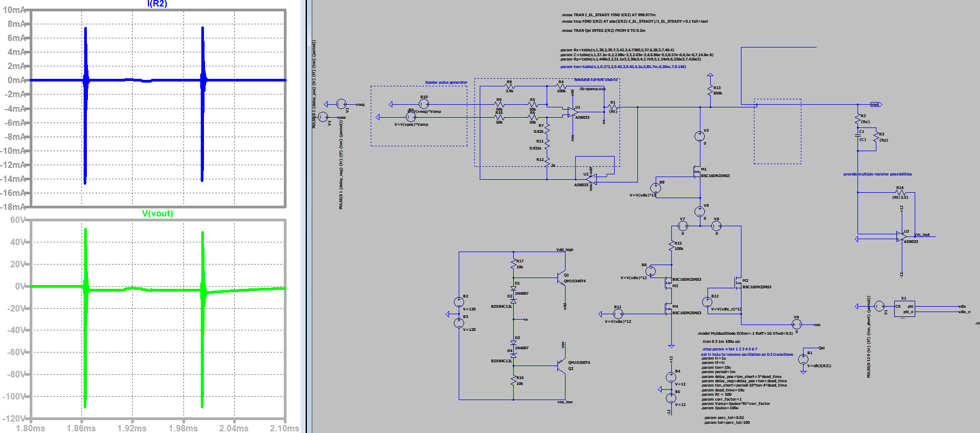Select the U2 AD8033 op-amp symbol
The image size is (980, 433).
(x=592, y=178)
